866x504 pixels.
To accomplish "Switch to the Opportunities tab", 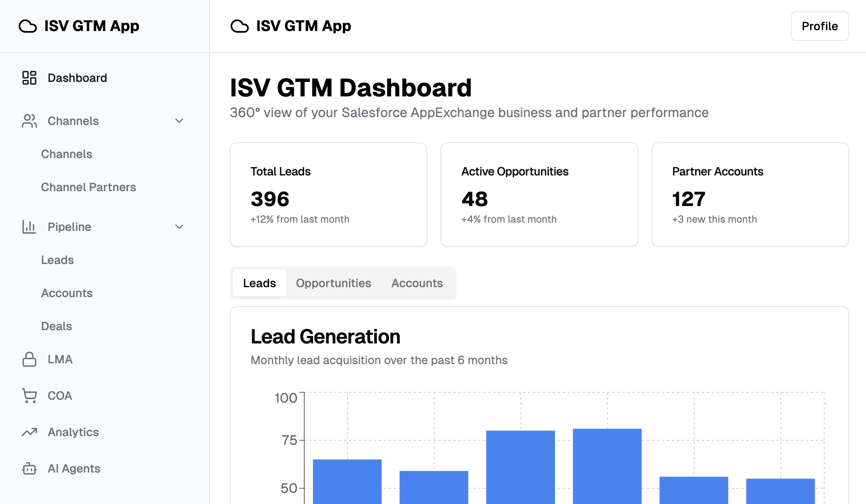I will [334, 283].
